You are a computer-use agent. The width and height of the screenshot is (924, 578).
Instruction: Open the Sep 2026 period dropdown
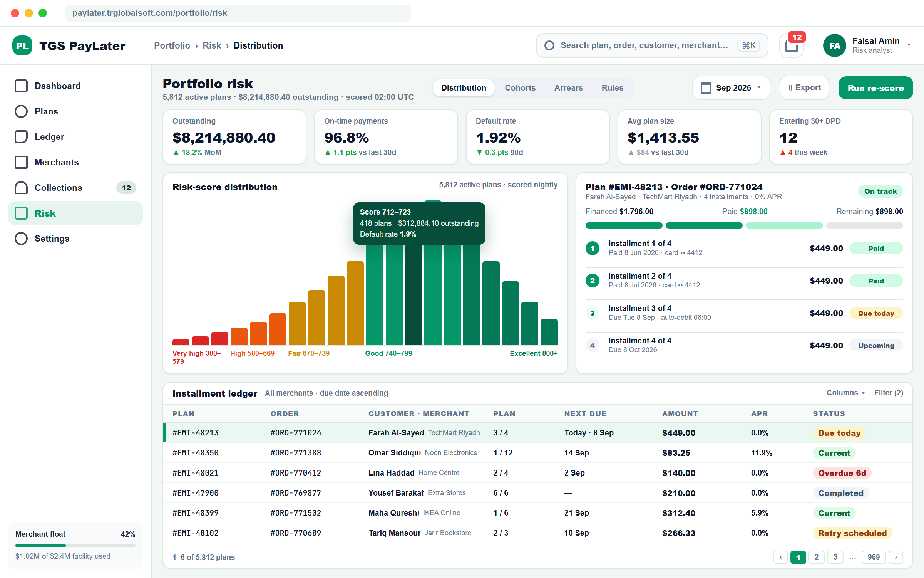click(x=731, y=88)
